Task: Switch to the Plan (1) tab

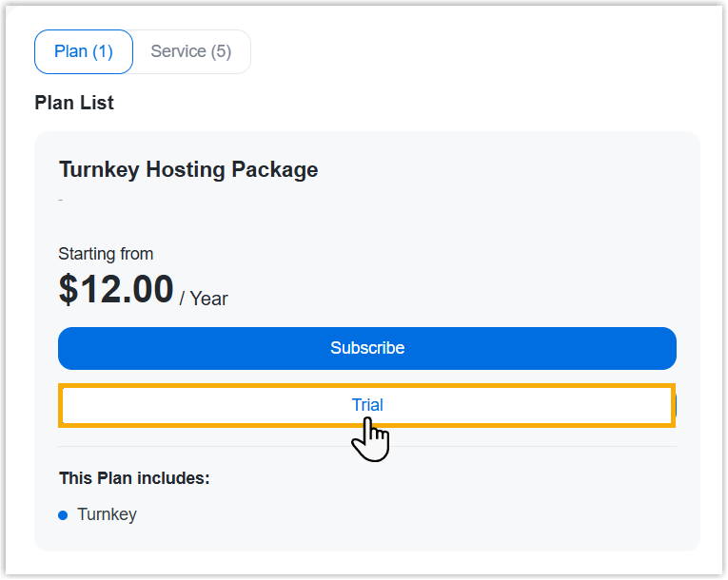Action: coord(84,51)
